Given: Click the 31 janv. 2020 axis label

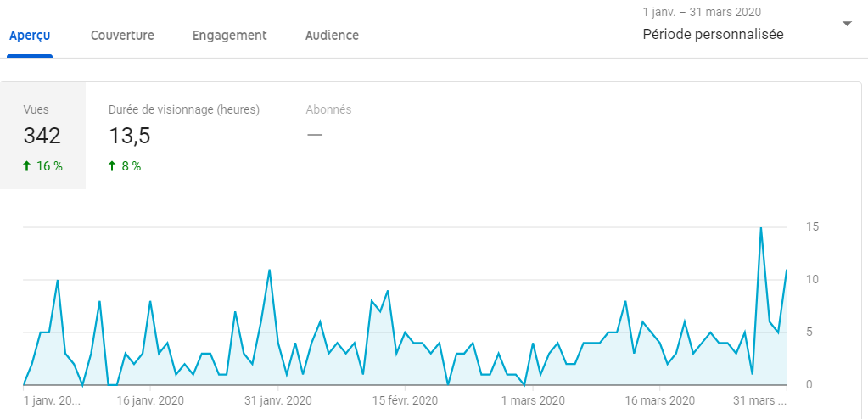Looking at the screenshot, I should tap(279, 400).
